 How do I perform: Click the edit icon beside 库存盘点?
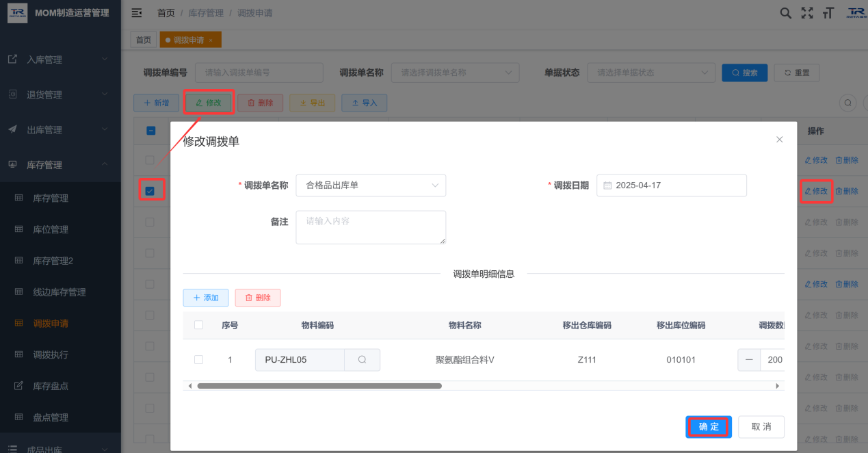point(19,386)
